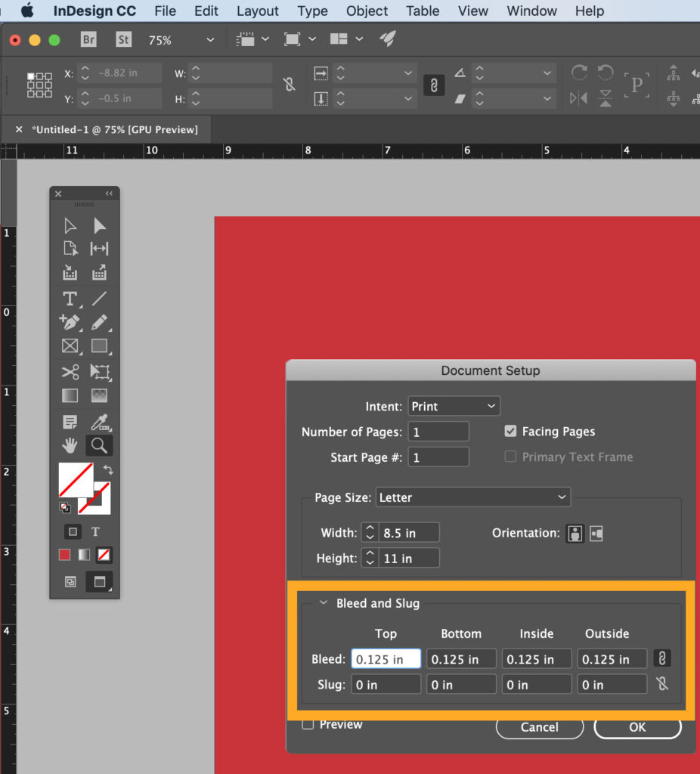Screen dimensions: 700x774
Task: Click the Cancel button
Action: [x=539, y=727]
